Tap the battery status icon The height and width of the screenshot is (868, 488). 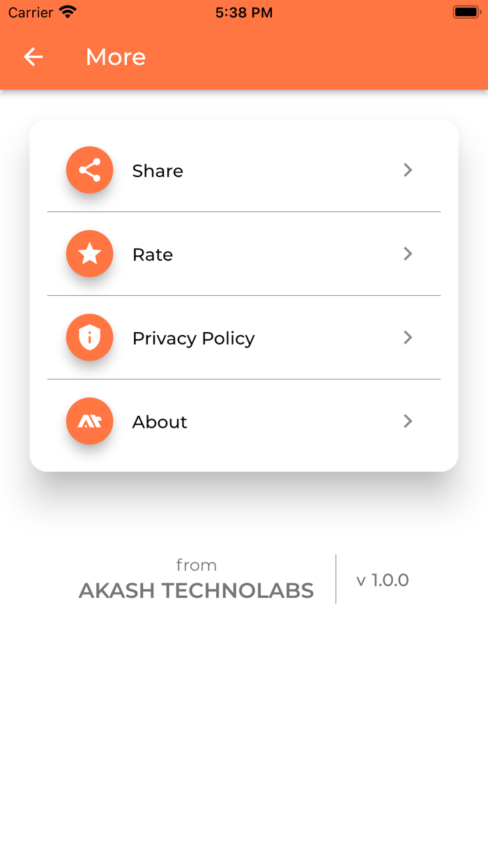click(x=466, y=13)
